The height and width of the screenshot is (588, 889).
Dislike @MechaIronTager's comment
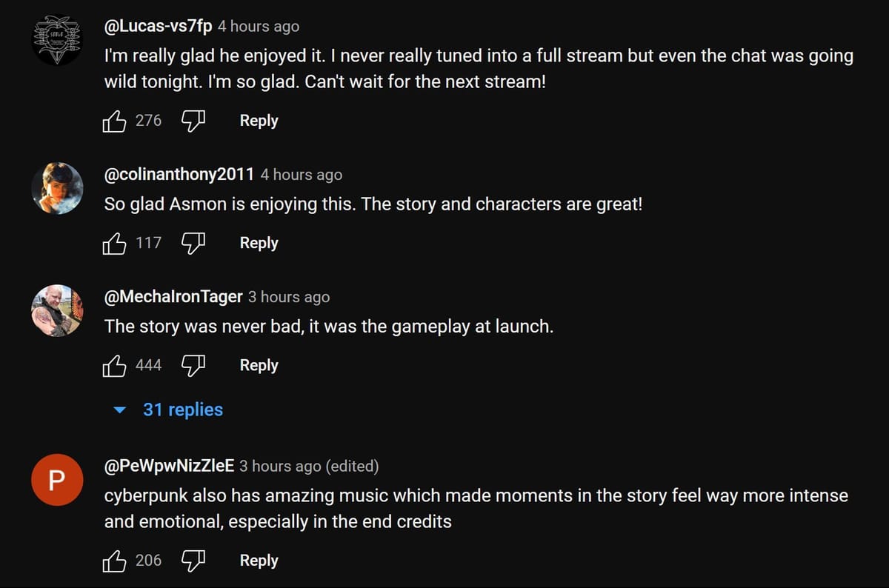coord(193,365)
